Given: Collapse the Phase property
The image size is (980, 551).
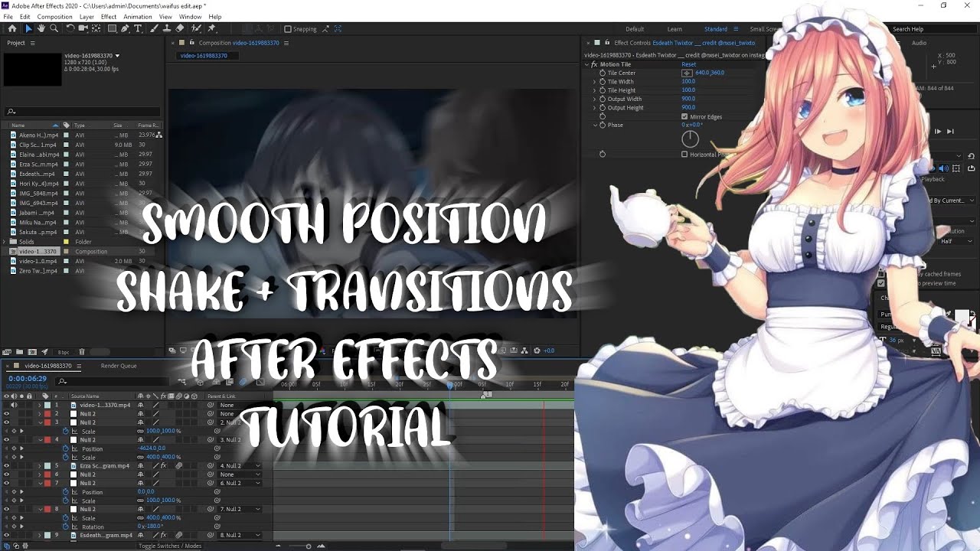Looking at the screenshot, I should [x=595, y=125].
